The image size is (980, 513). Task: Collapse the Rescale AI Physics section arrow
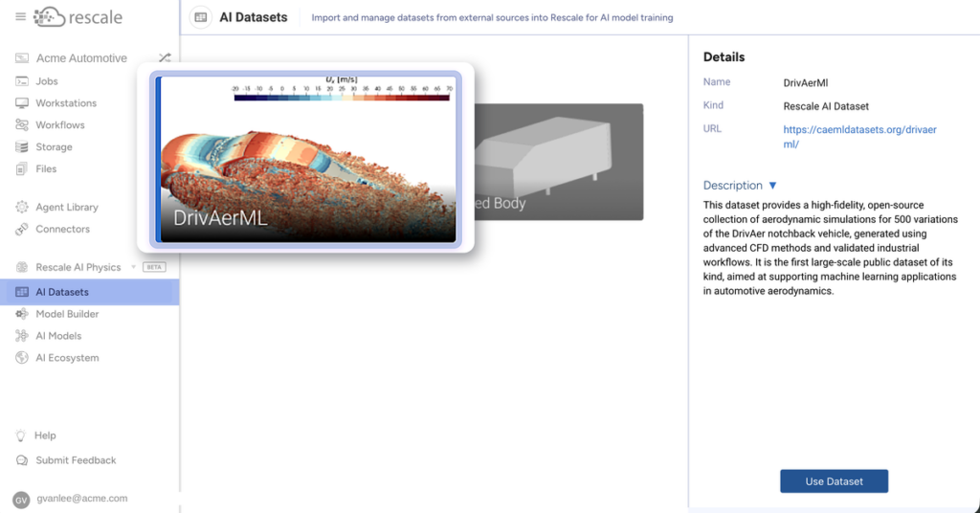pyautogui.click(x=133, y=267)
